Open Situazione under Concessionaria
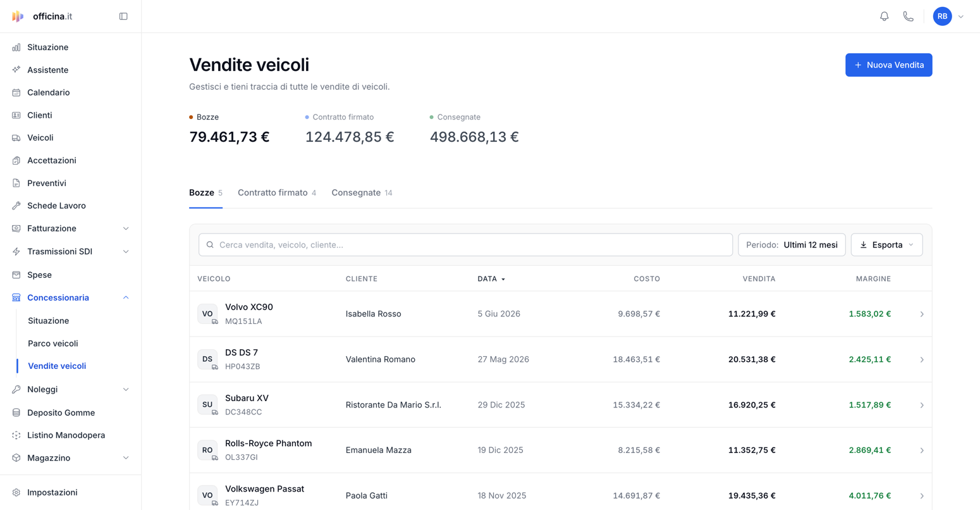The width and height of the screenshot is (980, 510). pos(49,321)
